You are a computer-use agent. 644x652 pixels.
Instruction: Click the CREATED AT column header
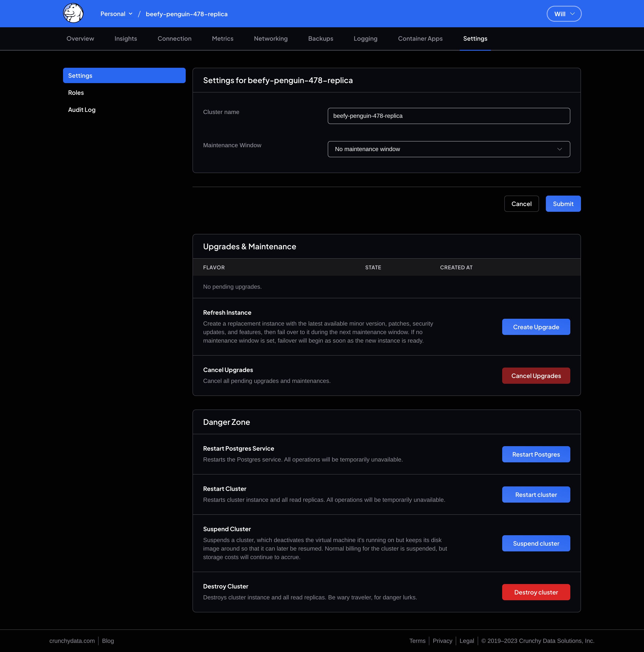[x=456, y=267]
